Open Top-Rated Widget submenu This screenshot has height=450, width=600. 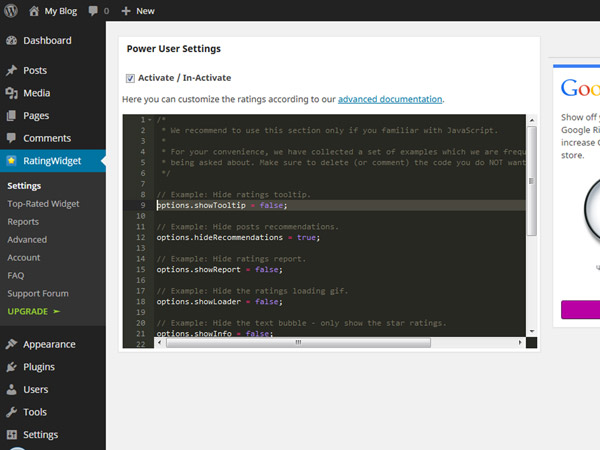coord(43,204)
